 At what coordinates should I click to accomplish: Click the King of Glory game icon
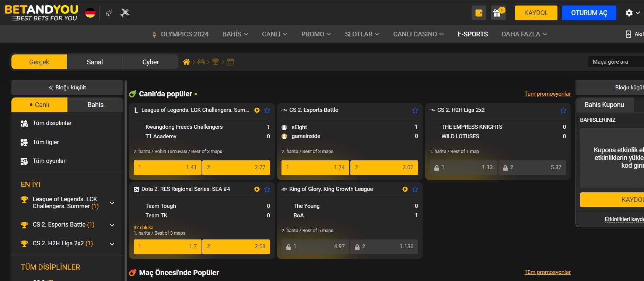tap(284, 189)
